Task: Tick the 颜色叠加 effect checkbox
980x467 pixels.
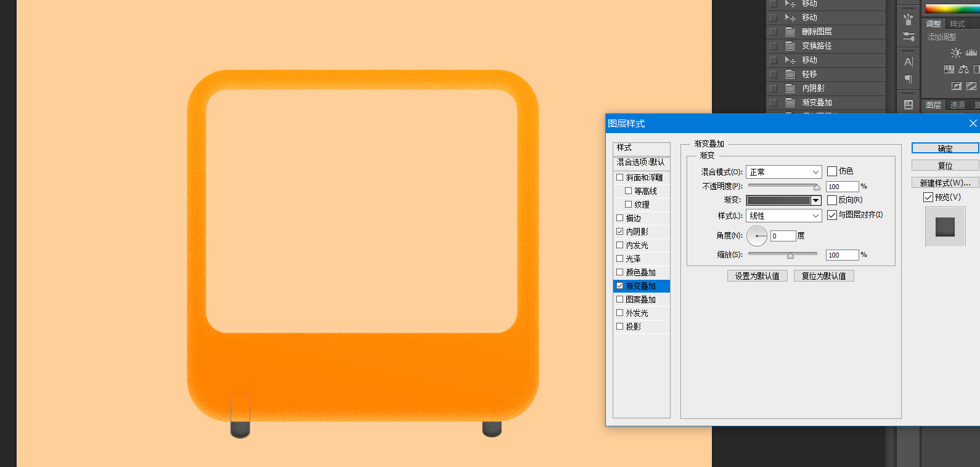Action: (620, 272)
